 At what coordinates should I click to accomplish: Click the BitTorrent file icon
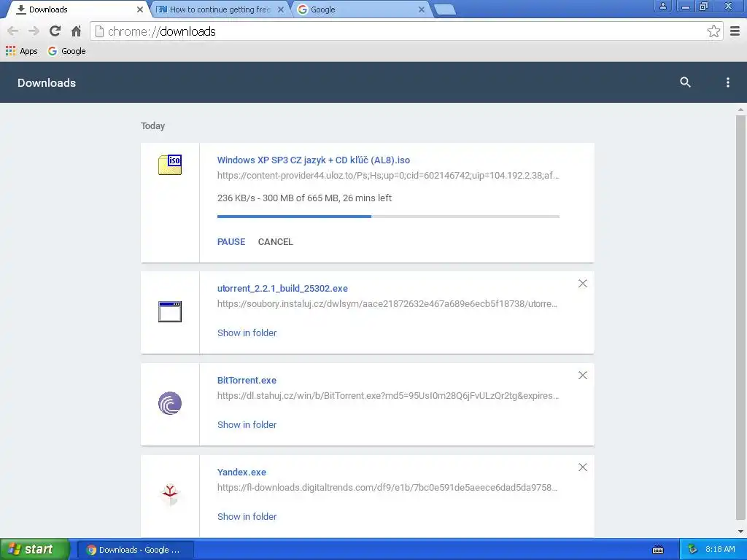[170, 403]
